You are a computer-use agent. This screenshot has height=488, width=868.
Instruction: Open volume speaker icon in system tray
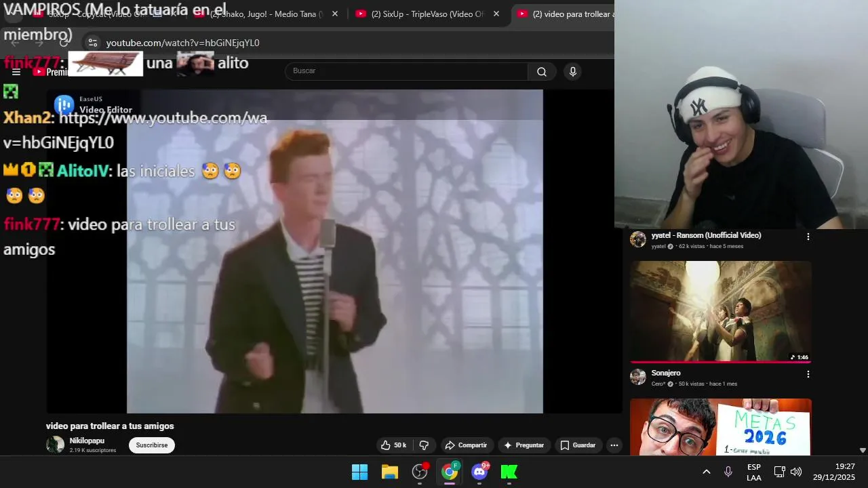coord(796,472)
